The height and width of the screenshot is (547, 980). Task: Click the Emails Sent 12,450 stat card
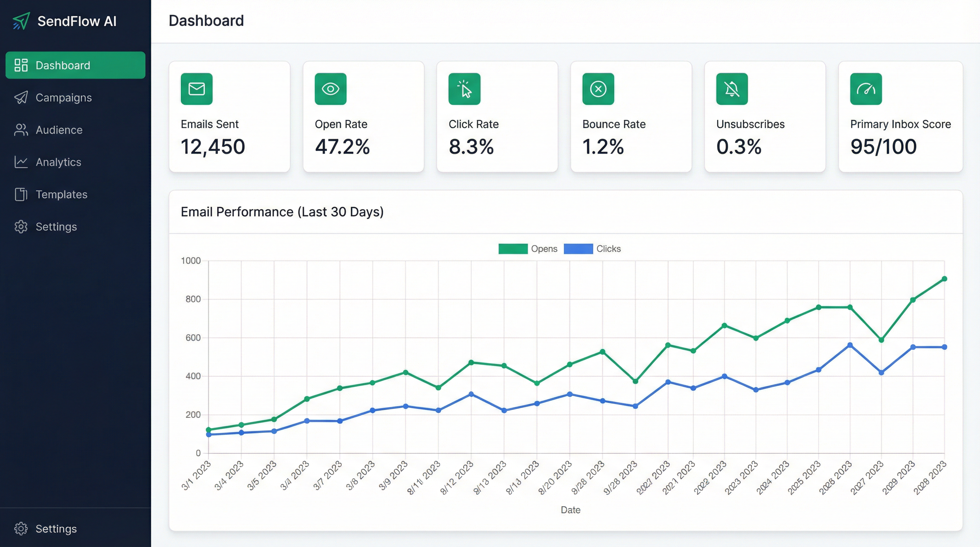pos(229,117)
